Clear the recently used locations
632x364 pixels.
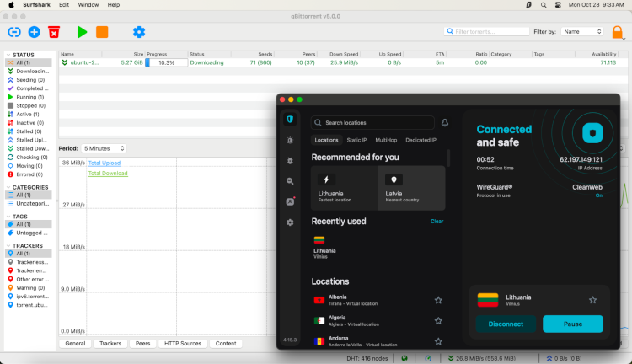click(437, 222)
